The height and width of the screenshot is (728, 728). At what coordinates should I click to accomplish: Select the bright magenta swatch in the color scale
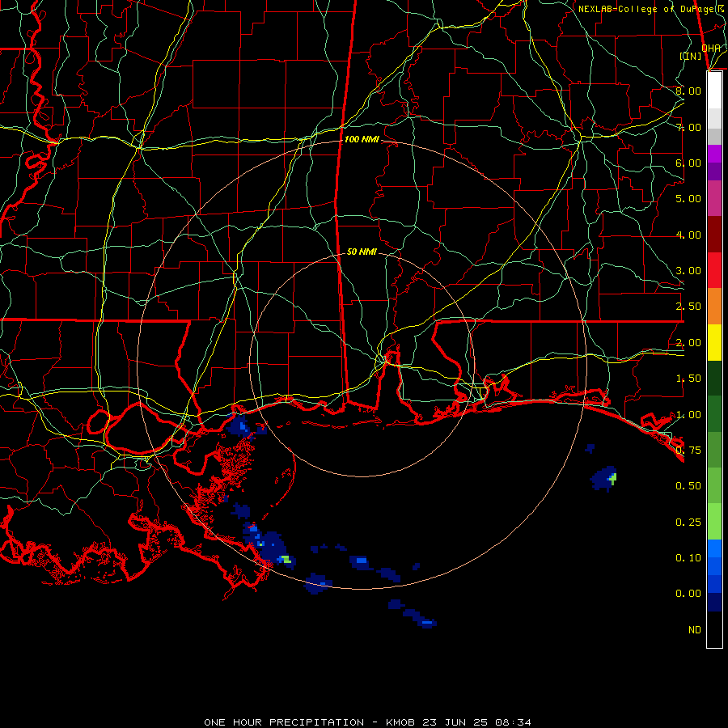[x=714, y=154]
